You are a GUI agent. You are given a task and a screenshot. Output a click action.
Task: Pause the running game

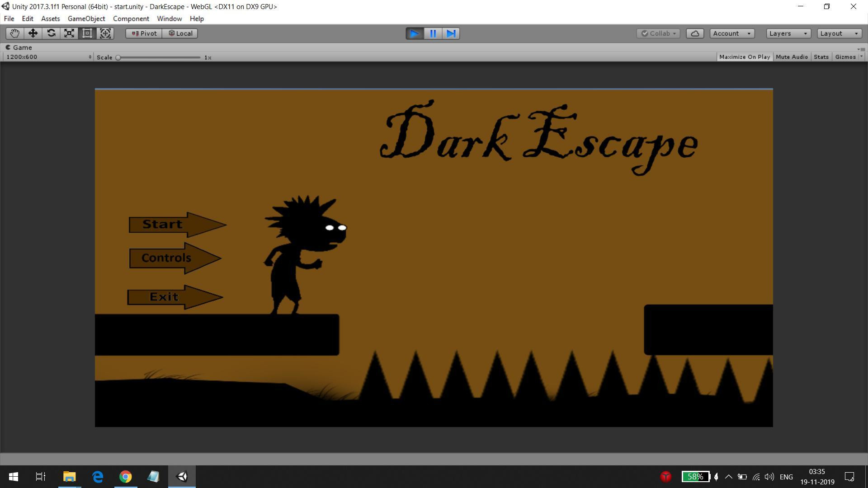433,33
